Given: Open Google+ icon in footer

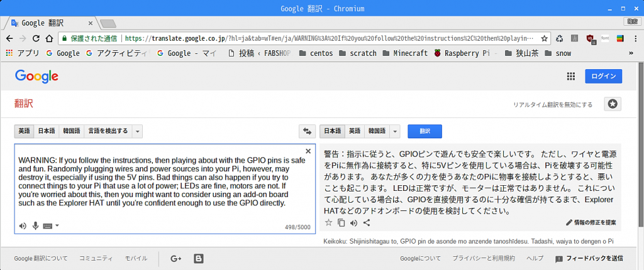Looking at the screenshot, I should pos(176,259).
